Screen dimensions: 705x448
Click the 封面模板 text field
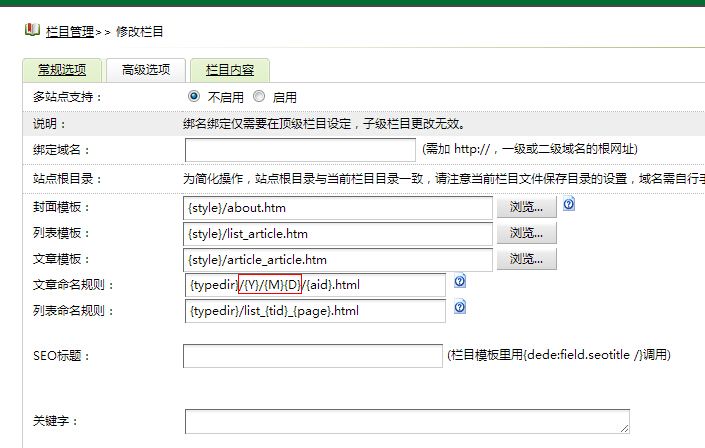tap(339, 207)
